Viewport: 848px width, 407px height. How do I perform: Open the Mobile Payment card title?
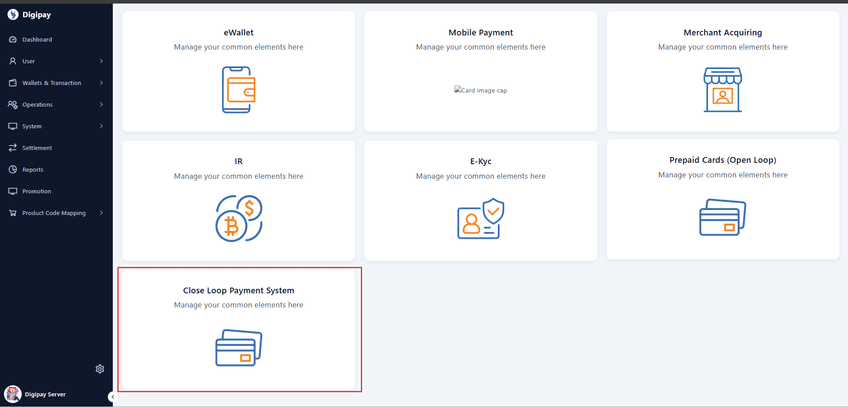click(481, 32)
